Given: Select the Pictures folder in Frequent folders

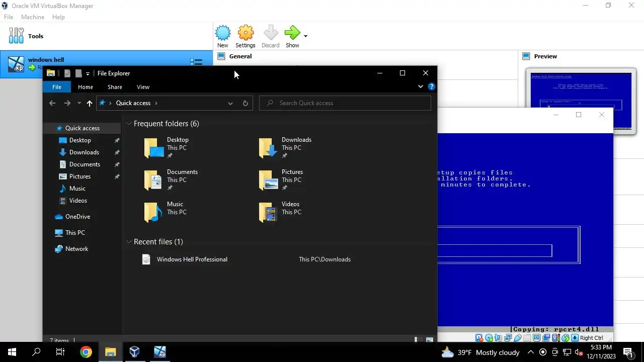Looking at the screenshot, I should (281, 180).
